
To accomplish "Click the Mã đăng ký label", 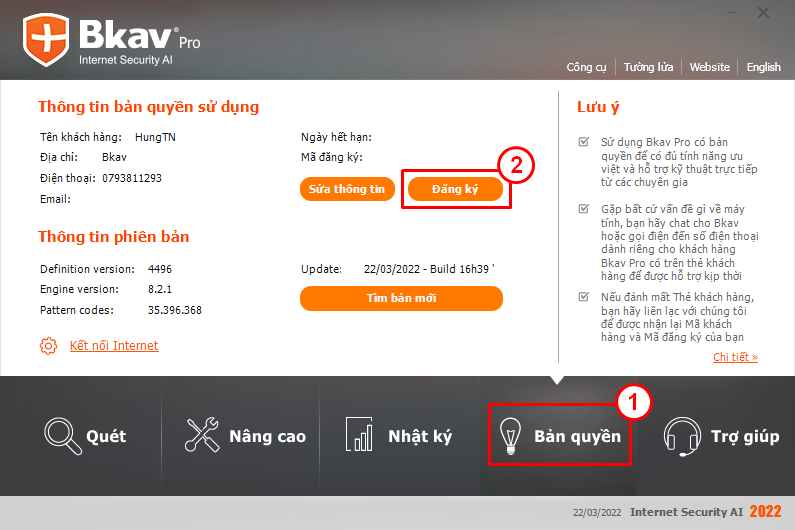I will point(332,157).
